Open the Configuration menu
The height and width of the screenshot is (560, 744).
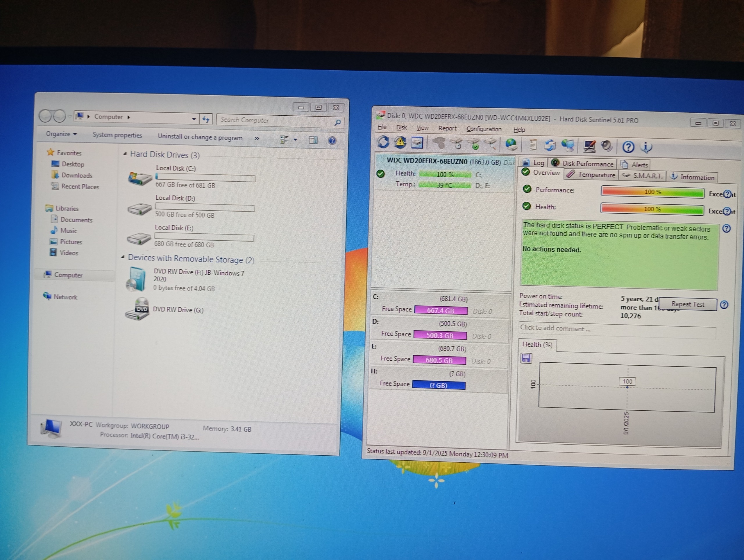tap(484, 129)
